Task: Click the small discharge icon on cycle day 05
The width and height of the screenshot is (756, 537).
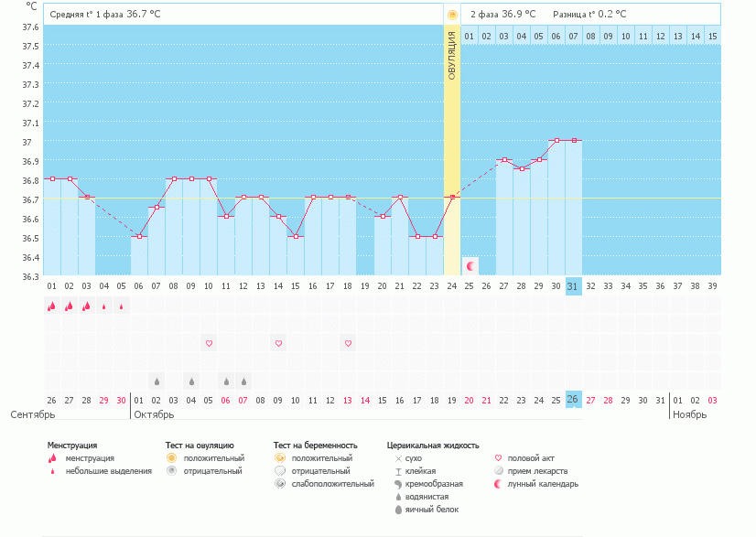Action: [x=122, y=306]
